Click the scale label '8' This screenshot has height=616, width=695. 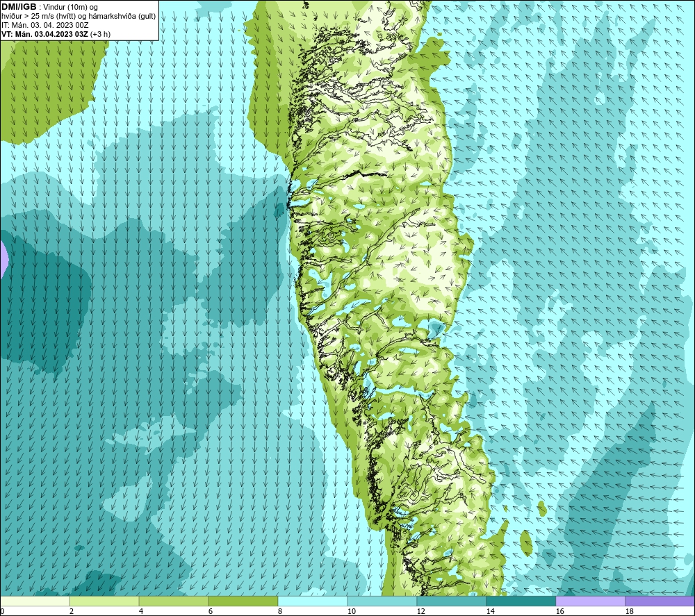click(x=279, y=612)
